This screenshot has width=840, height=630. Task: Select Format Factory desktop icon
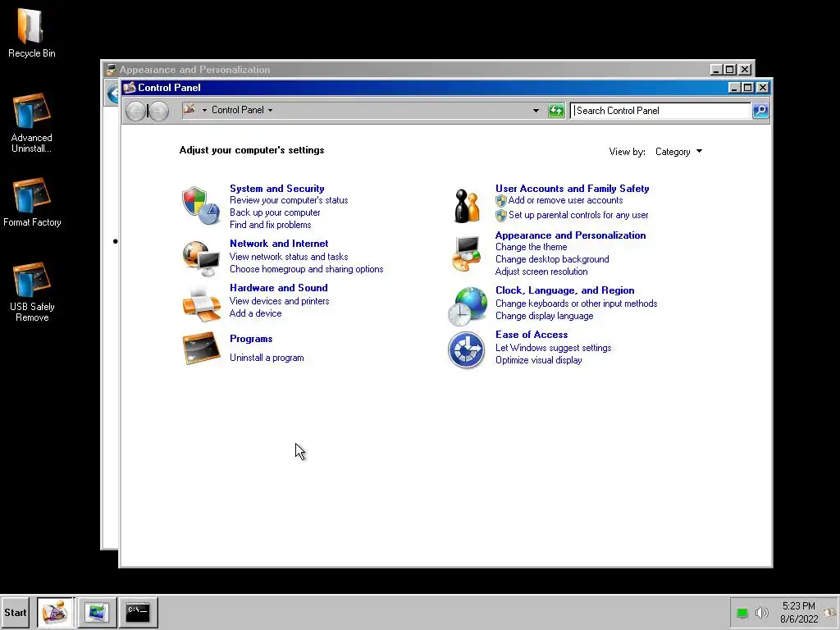tap(32, 202)
